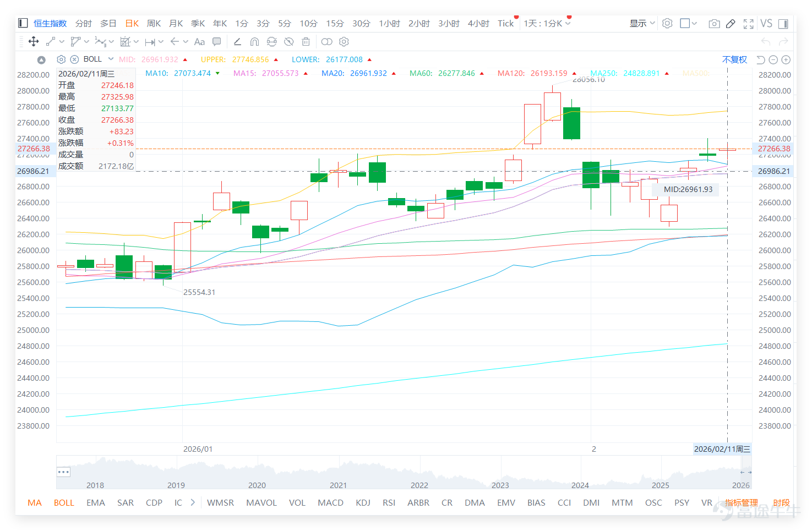
Task: Click the pen draw icon in top bar
Action: 731,24
